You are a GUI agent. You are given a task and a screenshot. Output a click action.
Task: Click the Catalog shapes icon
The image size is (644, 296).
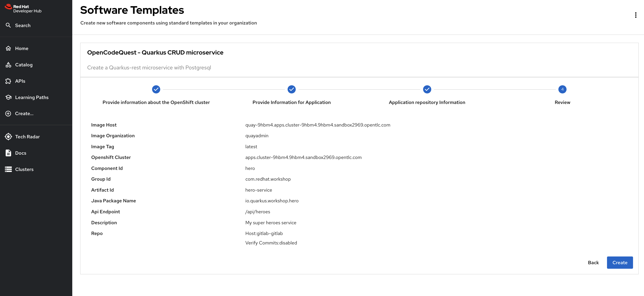pos(8,65)
